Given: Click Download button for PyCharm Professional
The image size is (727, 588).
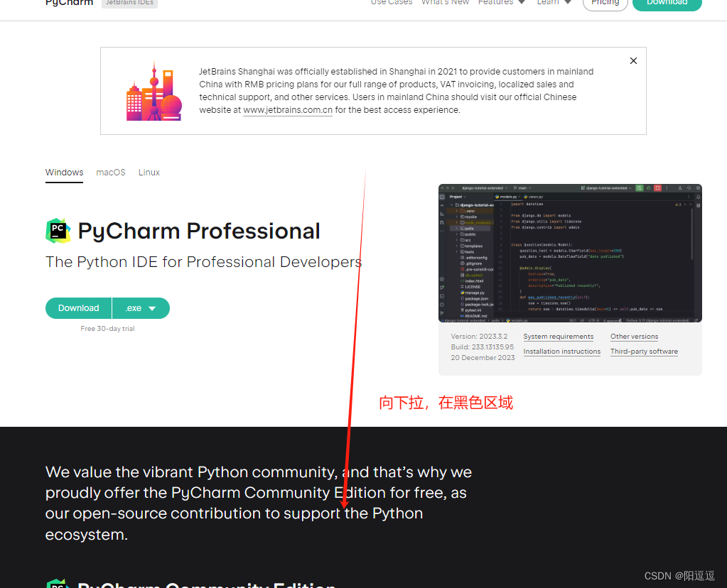Looking at the screenshot, I should coord(78,308).
